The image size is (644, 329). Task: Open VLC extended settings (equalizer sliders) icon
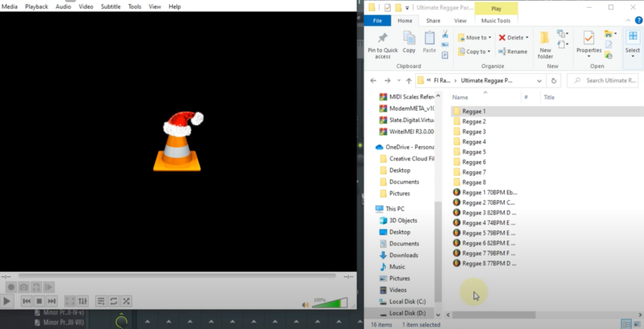(x=83, y=301)
